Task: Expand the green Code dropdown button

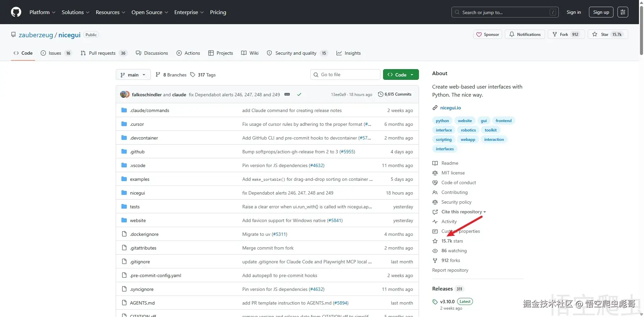Action: click(401, 74)
